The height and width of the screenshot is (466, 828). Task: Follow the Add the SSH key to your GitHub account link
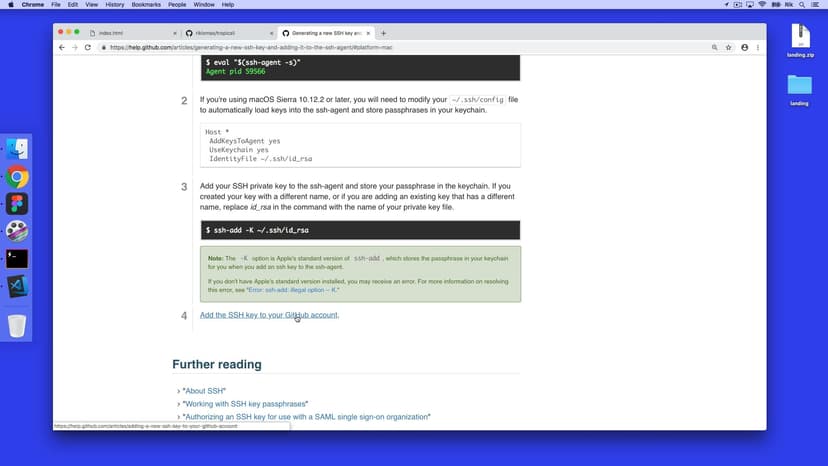[269, 315]
